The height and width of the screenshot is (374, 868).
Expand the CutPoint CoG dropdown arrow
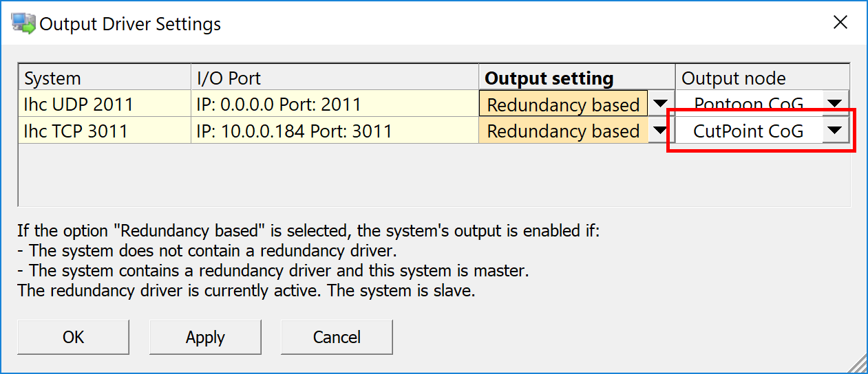pos(835,131)
